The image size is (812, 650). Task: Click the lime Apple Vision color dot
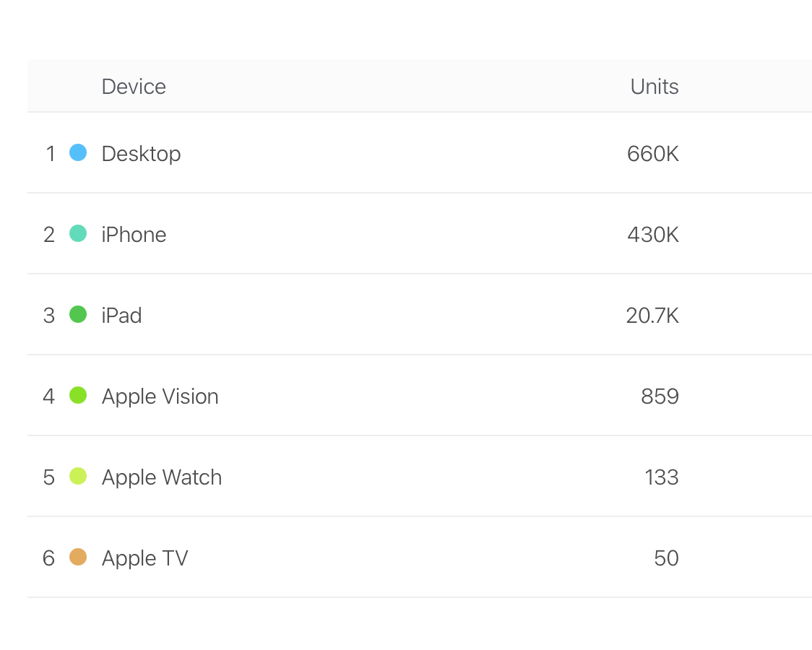coord(78,395)
